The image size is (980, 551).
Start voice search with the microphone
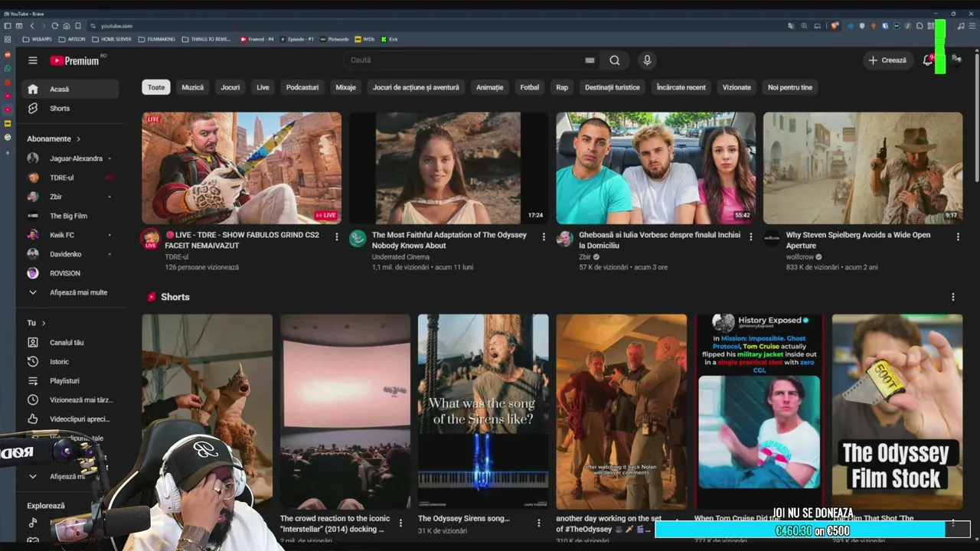coord(647,60)
